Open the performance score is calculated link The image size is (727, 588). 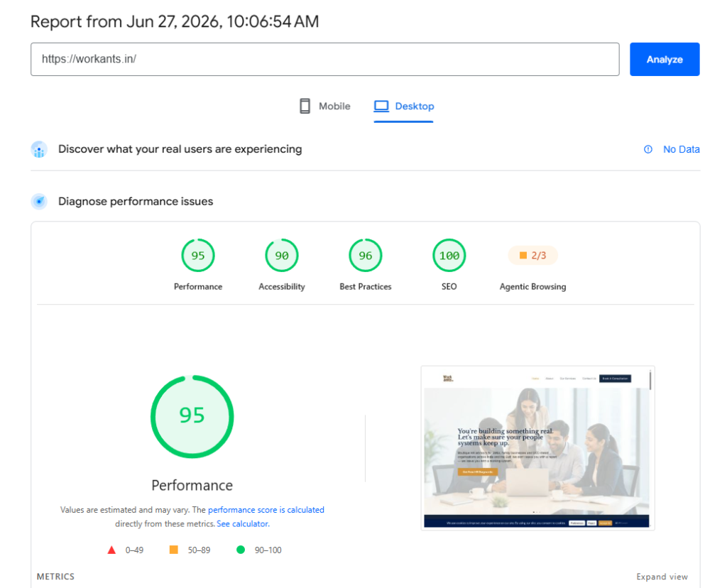tap(266, 510)
